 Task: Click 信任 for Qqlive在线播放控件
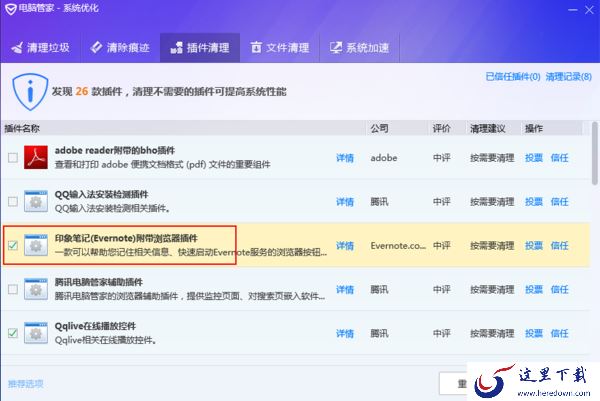click(x=559, y=334)
